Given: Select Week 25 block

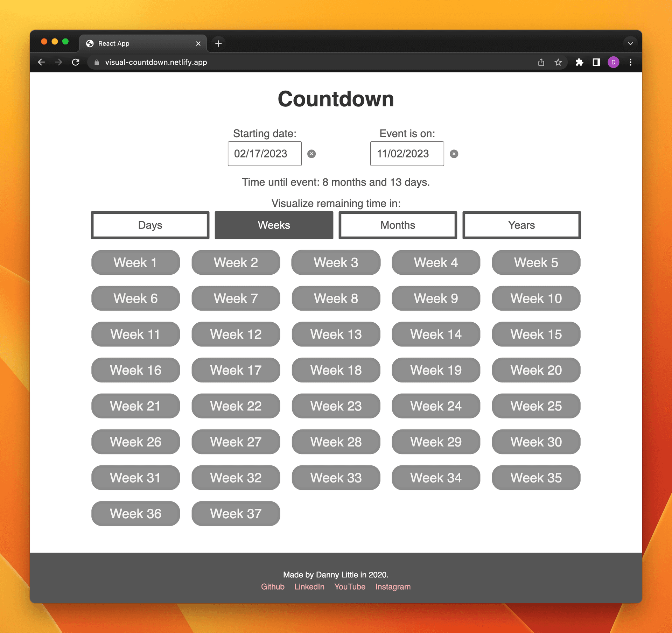Looking at the screenshot, I should point(536,406).
